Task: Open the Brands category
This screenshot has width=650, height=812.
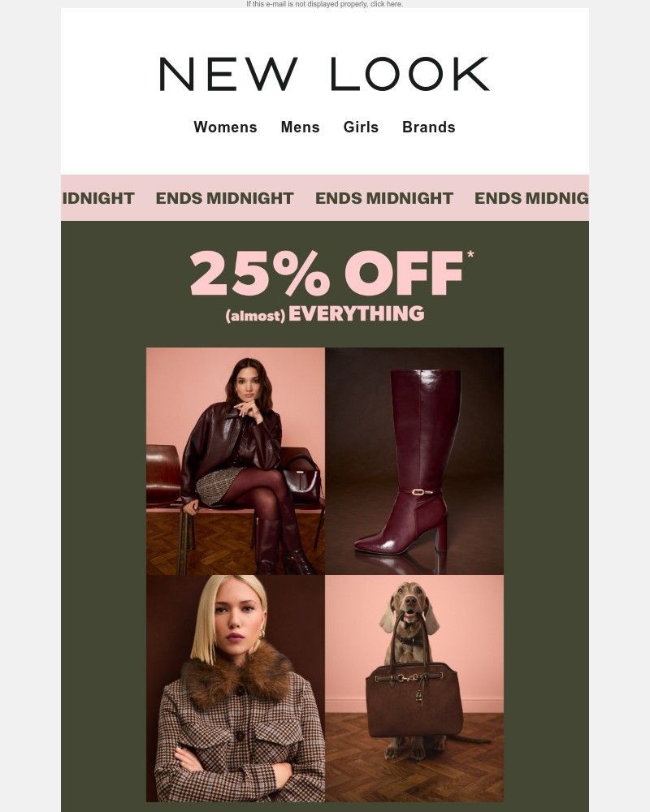Action: click(x=429, y=127)
